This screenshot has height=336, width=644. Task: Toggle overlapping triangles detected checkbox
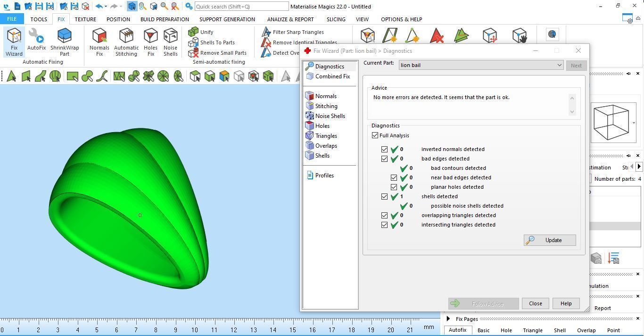pyautogui.click(x=385, y=215)
